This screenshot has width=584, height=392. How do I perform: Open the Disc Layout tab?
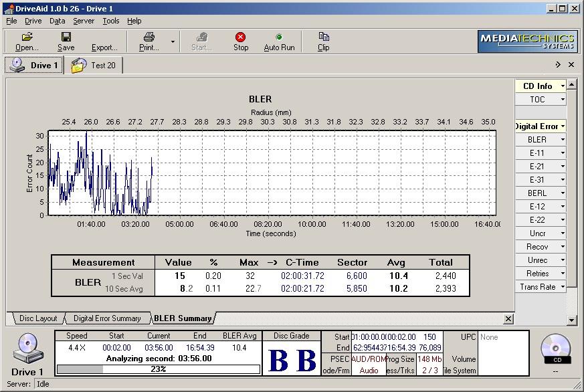click(x=38, y=318)
